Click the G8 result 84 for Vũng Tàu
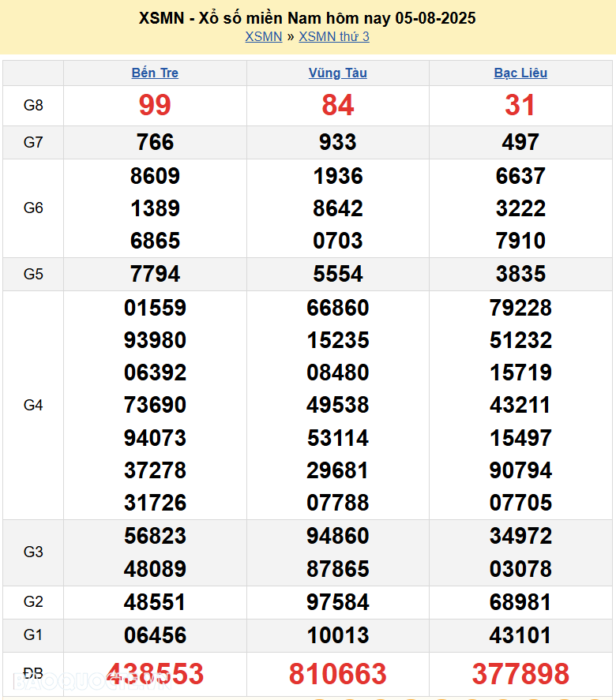Screen dimensions: 616x700 pos(337,105)
